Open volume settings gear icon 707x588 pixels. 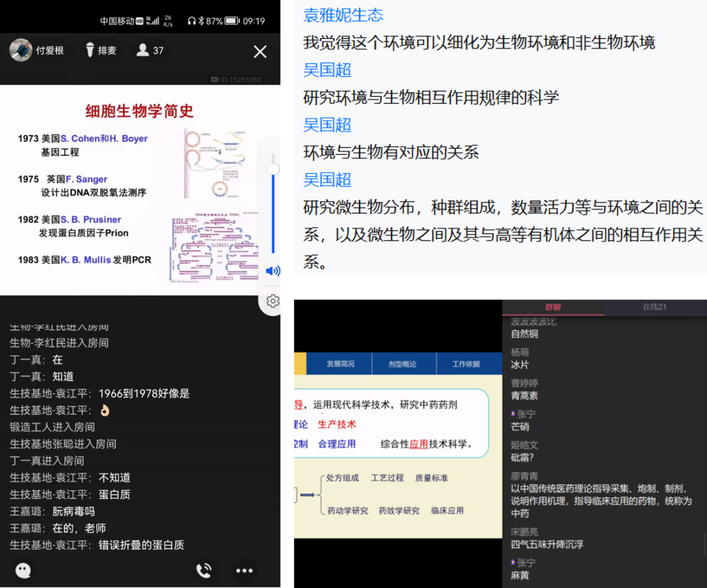click(x=272, y=301)
